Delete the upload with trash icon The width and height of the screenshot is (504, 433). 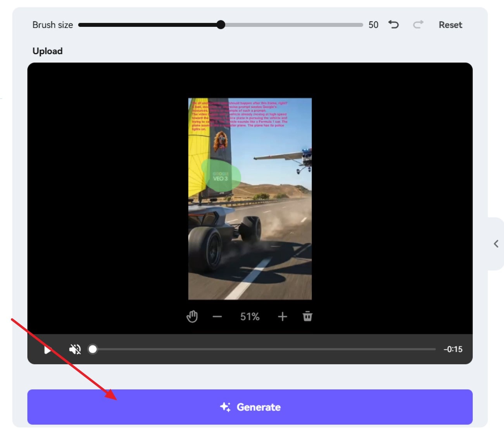point(307,316)
